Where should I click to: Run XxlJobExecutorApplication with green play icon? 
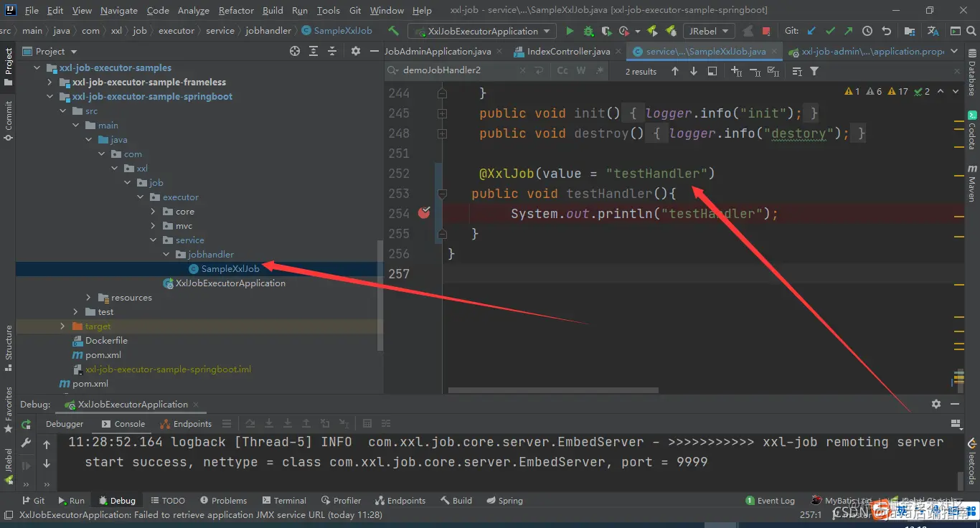click(x=570, y=31)
